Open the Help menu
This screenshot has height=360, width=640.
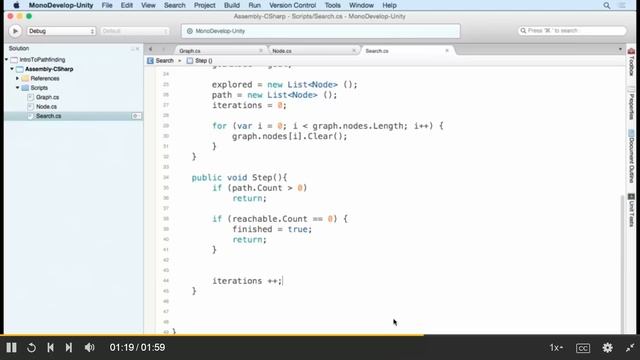[x=389, y=5]
